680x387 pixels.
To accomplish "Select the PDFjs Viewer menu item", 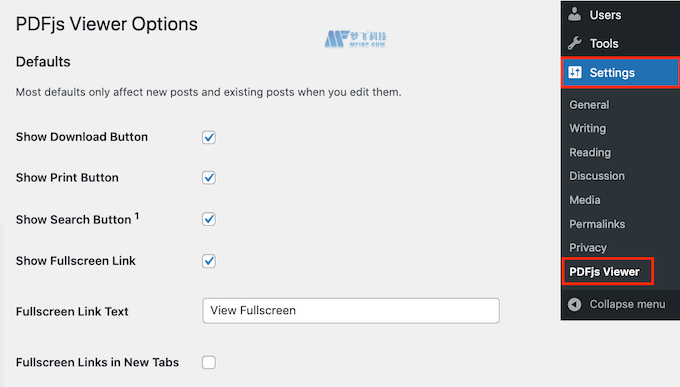I will click(x=604, y=272).
